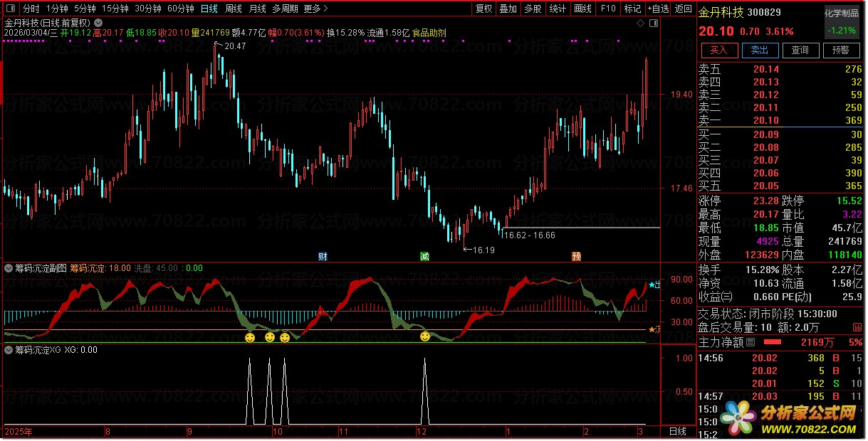Click the 减 marker on the timeline
This screenshot has height=441, width=868.
[x=425, y=256]
